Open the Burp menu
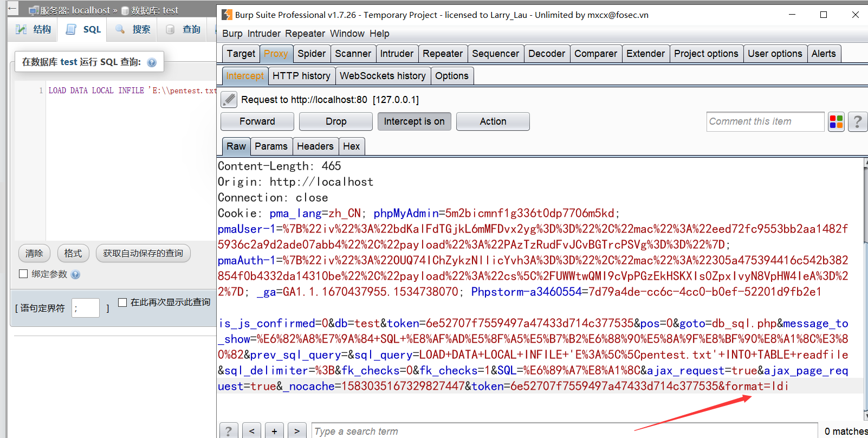 click(232, 34)
